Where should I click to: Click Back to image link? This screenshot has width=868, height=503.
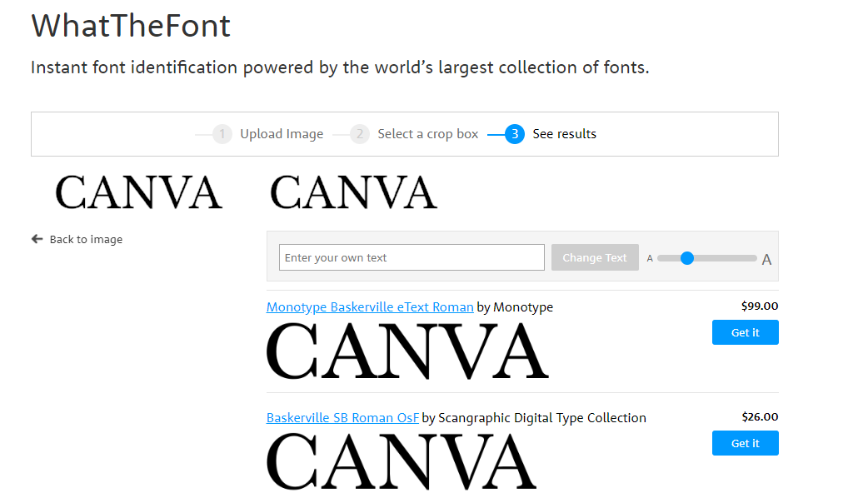click(86, 239)
